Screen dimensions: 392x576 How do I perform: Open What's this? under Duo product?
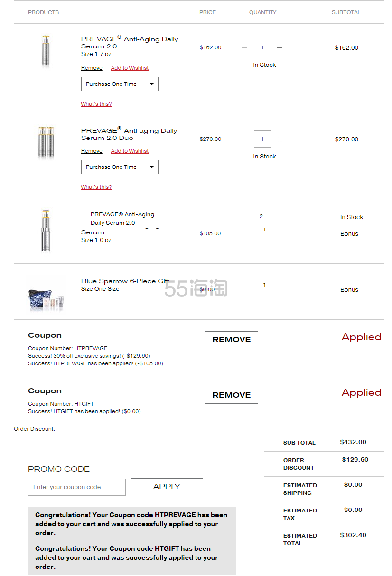96,187
